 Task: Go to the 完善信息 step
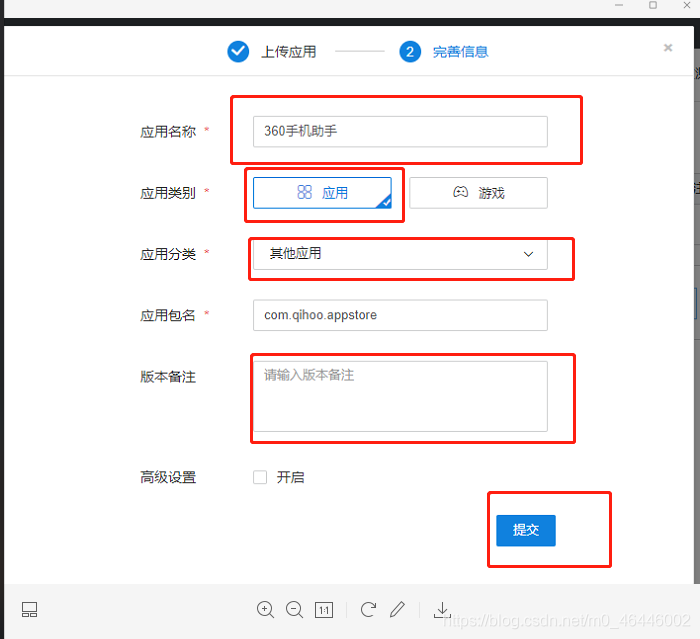460,52
